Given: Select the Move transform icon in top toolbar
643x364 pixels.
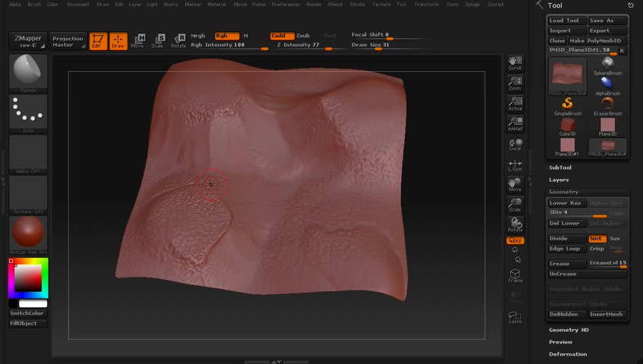Looking at the screenshot, I should click(x=138, y=41).
